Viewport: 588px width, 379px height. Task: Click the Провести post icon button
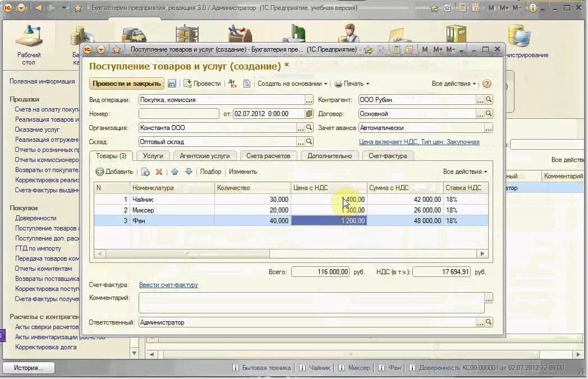pos(202,84)
